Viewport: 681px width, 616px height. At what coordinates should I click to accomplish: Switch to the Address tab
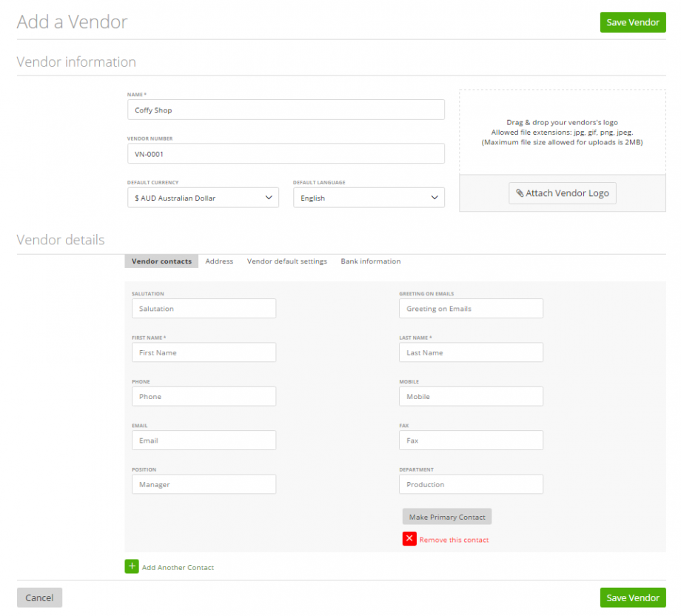[x=219, y=261]
